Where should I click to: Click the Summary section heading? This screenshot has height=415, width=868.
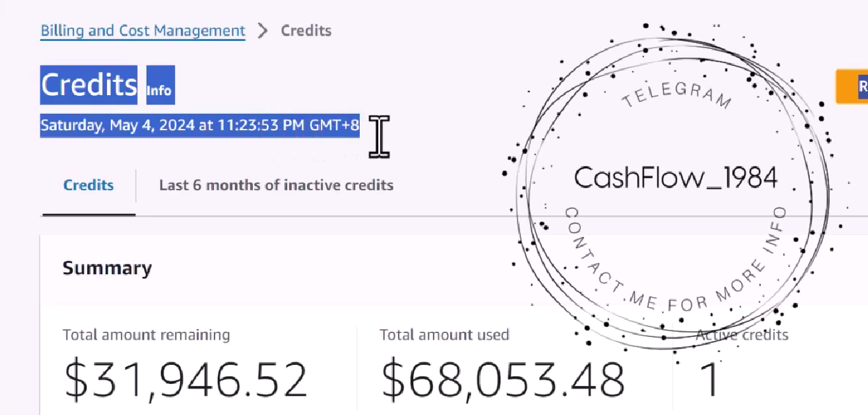(107, 268)
